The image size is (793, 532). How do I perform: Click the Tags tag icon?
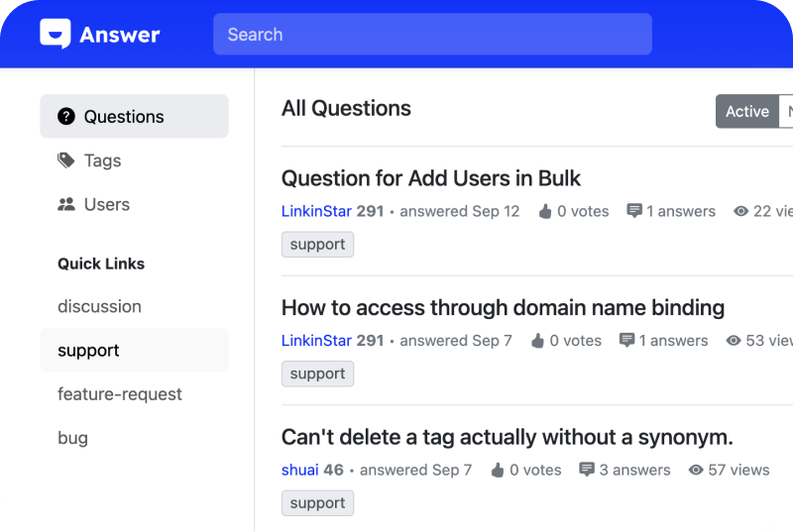click(66, 160)
